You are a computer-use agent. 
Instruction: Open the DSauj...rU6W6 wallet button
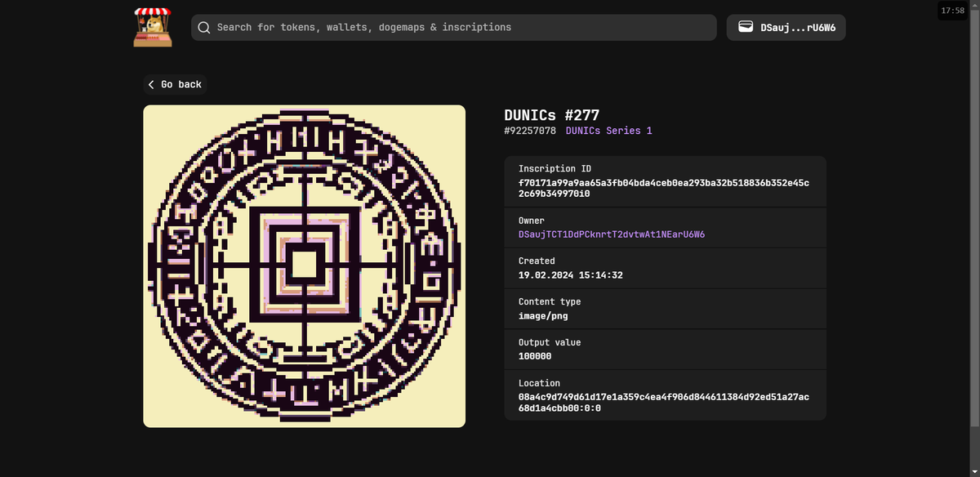[x=786, y=27]
